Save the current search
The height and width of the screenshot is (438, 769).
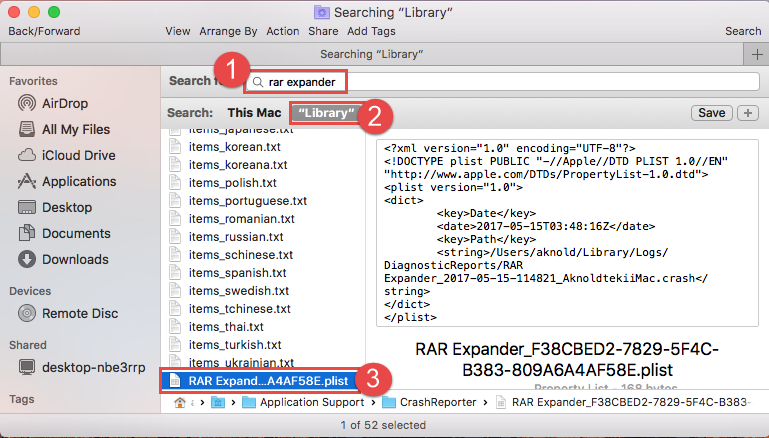[712, 113]
